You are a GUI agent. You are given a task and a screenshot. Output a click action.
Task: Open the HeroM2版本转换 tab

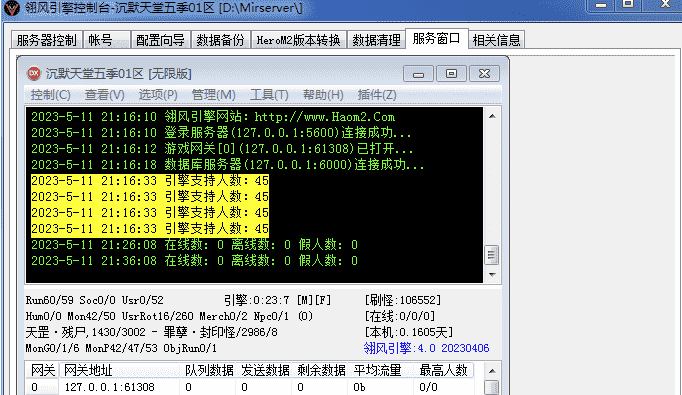[298, 40]
